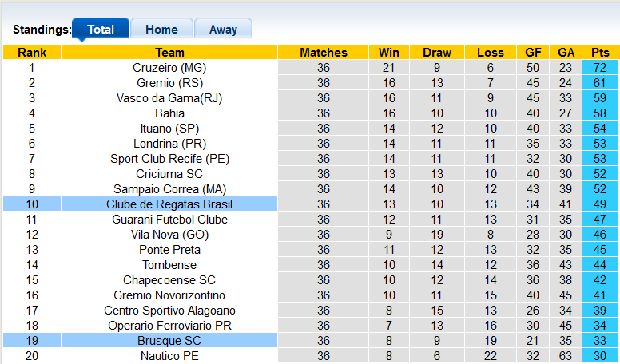Click Nautico PE team name
The width and height of the screenshot is (620, 364).
(169, 356)
